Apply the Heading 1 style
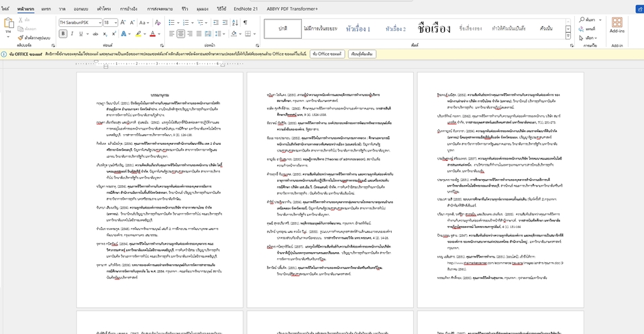The image size is (644, 334). 358,29
